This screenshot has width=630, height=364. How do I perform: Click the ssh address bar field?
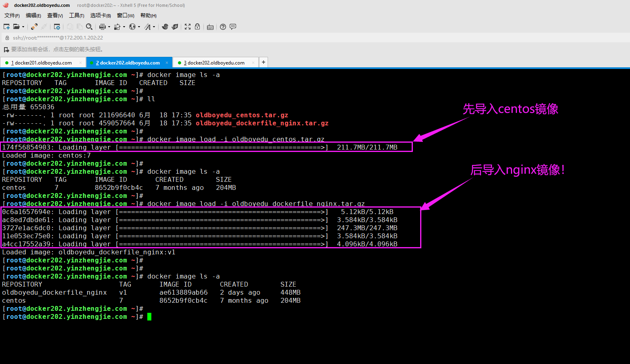[x=161, y=37]
